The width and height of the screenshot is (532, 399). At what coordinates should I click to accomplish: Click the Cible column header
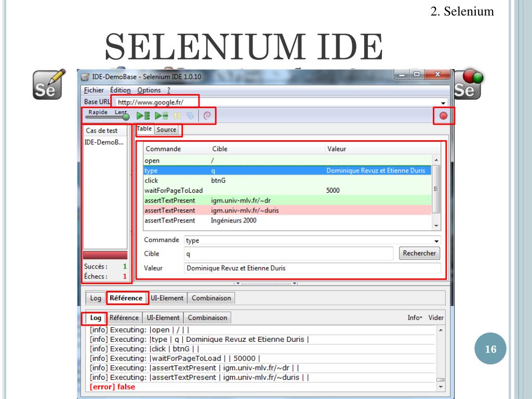pos(267,149)
